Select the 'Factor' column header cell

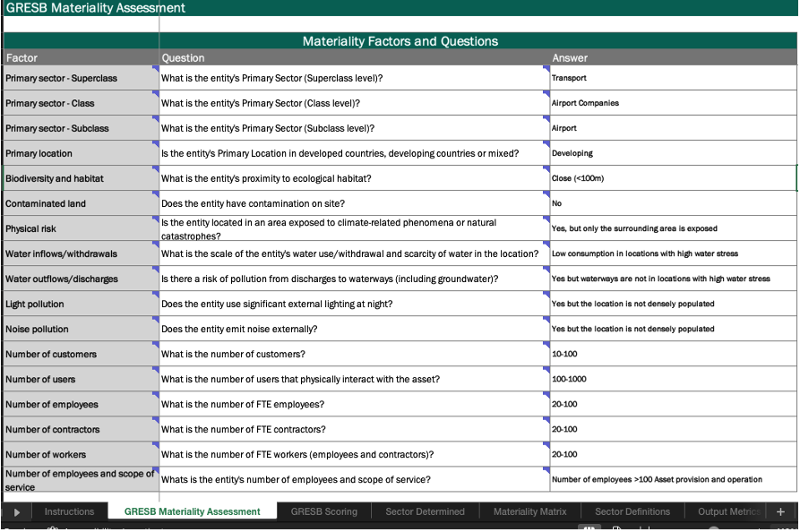[x=82, y=57]
